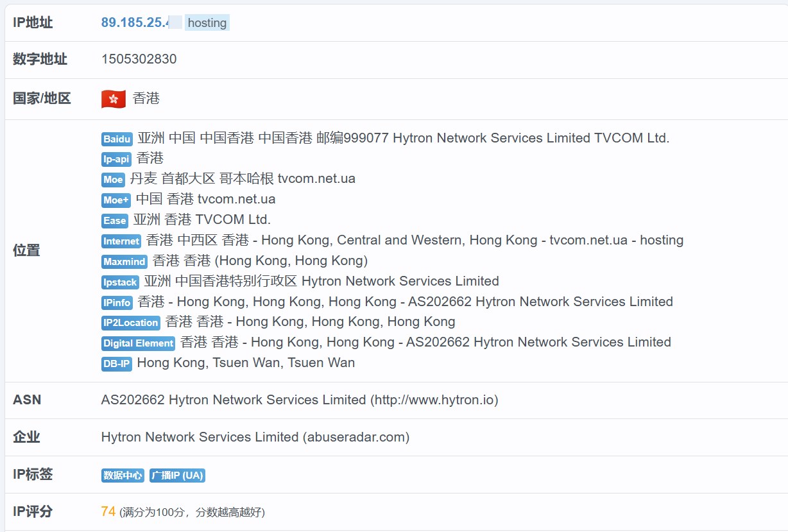Click the numeric address 1505302830
Image resolution: width=788 pixels, height=532 pixels.
tap(139, 59)
